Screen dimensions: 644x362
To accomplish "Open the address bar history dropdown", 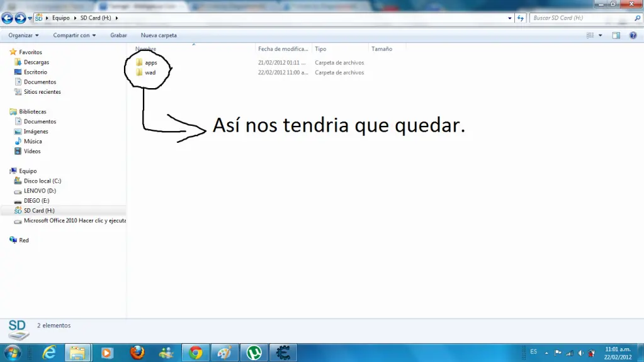I will click(510, 18).
